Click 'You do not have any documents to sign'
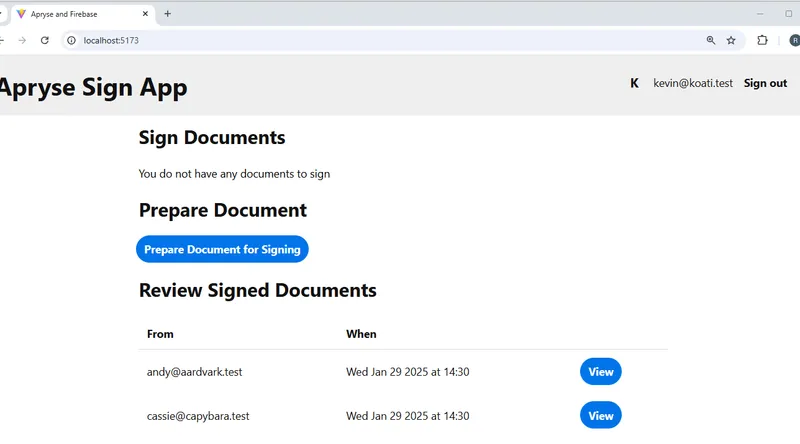The width and height of the screenshot is (800, 444). (x=234, y=174)
